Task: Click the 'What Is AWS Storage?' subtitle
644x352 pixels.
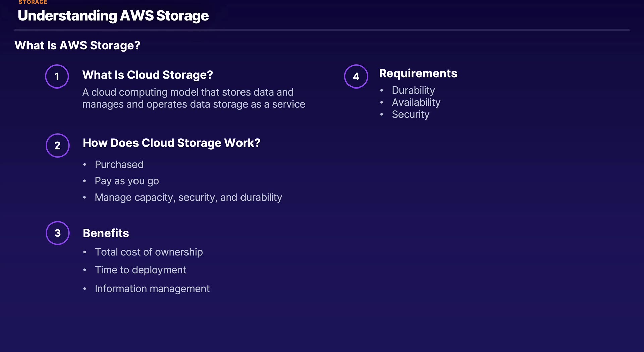Action: (77, 45)
